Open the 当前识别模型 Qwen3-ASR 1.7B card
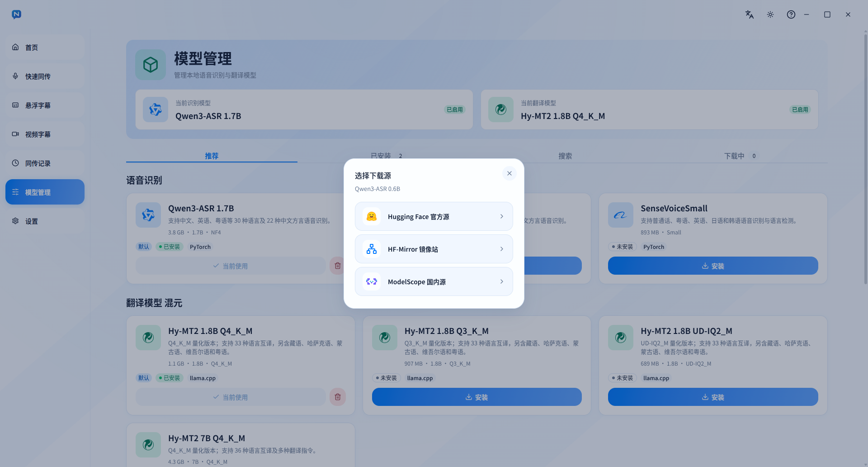Viewport: 868px width, 467px height. point(304,110)
